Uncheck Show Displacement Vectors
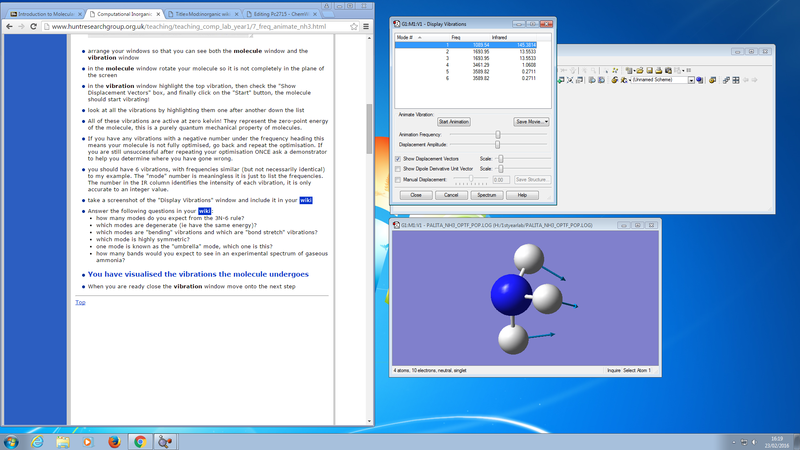The height and width of the screenshot is (450, 800). click(398, 158)
